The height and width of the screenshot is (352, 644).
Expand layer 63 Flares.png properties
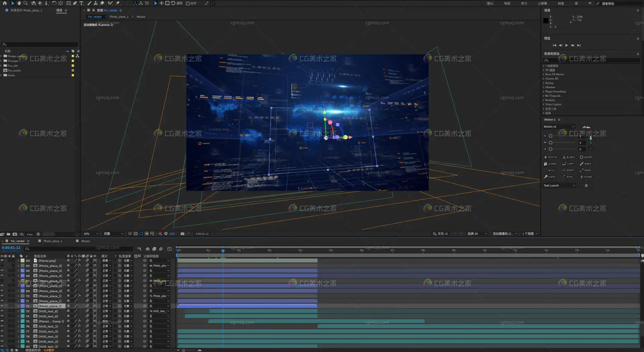coord(18,261)
